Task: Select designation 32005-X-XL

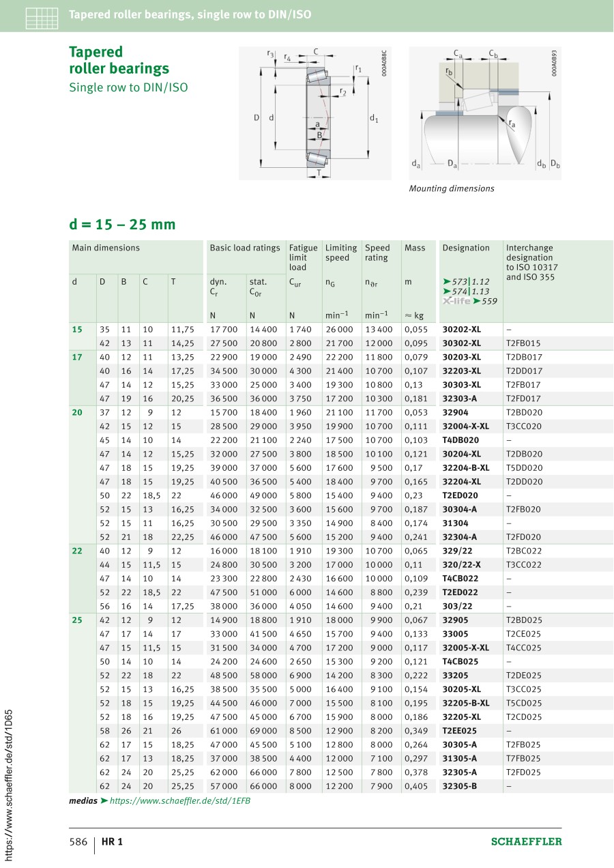Action: pyautogui.click(x=466, y=648)
